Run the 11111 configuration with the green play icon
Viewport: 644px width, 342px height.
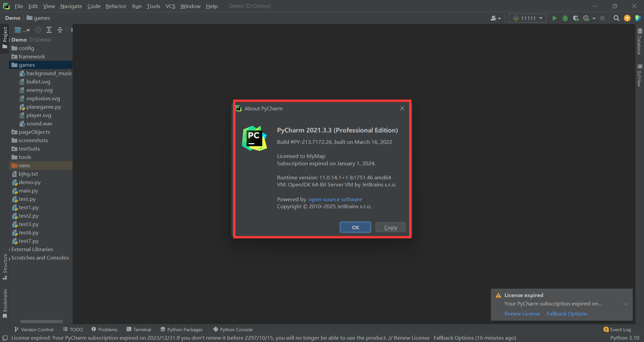click(554, 18)
